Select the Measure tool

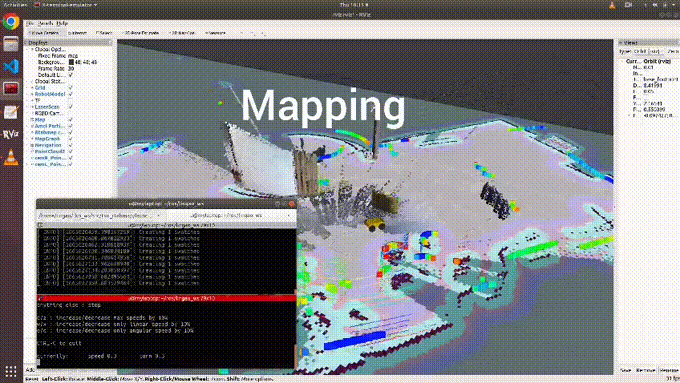point(216,33)
